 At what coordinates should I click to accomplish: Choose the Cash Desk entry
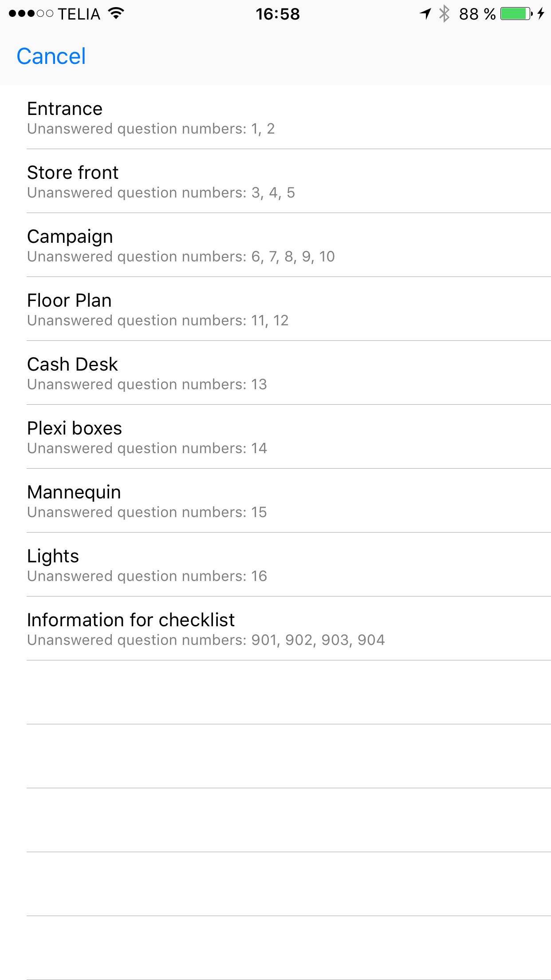[275, 373]
